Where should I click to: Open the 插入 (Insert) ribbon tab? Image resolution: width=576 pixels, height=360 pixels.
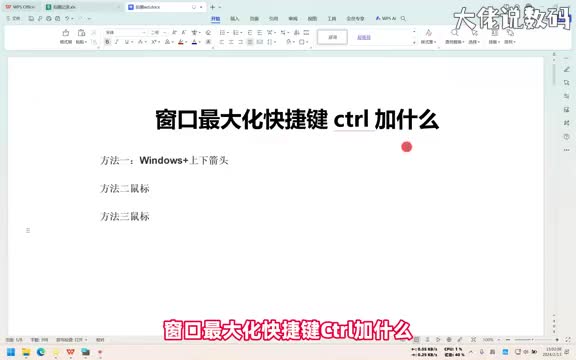[234, 18]
